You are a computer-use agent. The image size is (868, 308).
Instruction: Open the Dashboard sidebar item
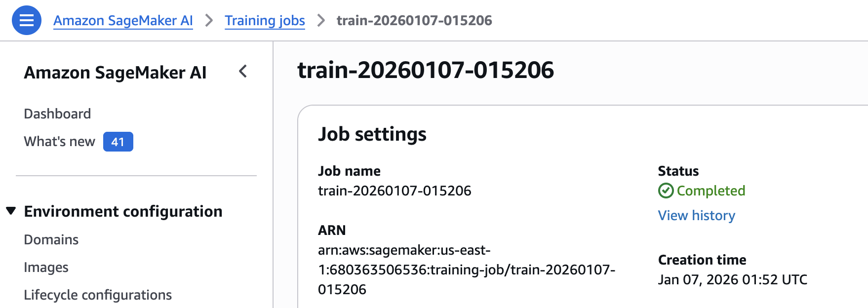tap(57, 114)
